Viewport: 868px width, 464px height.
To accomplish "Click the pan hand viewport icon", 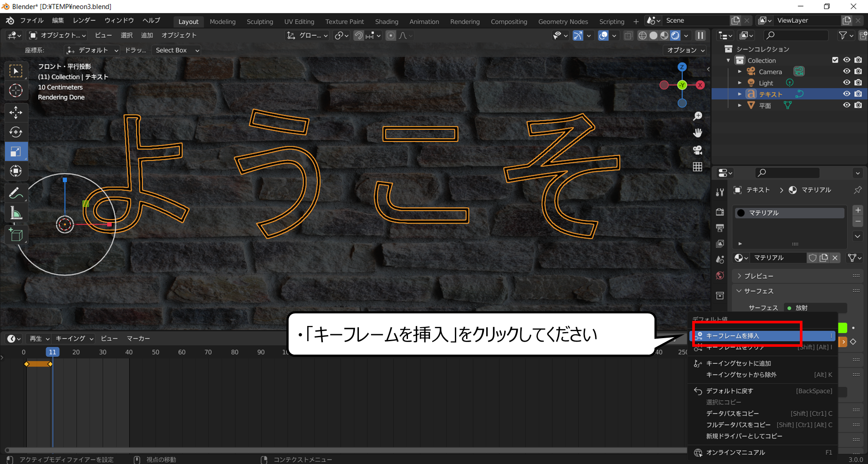I will [x=697, y=133].
